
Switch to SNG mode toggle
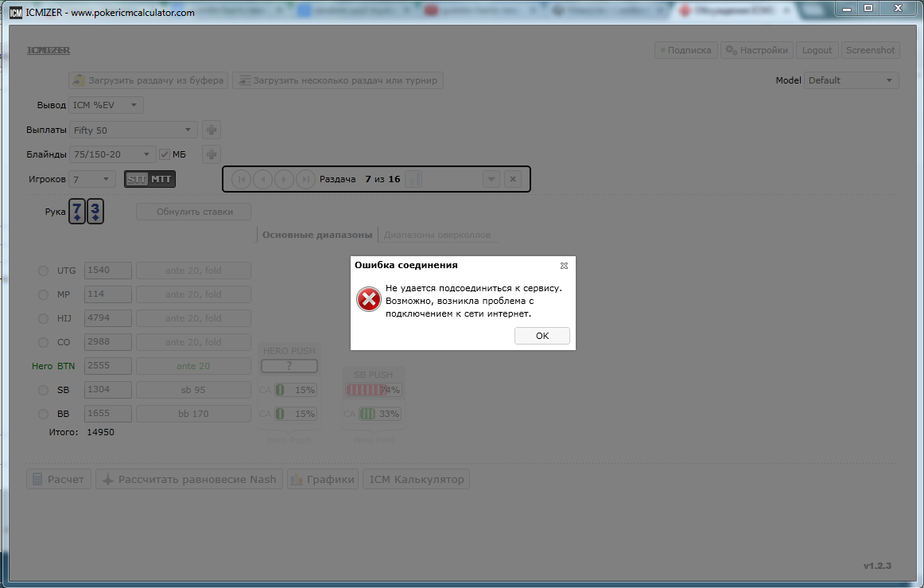[x=137, y=179]
